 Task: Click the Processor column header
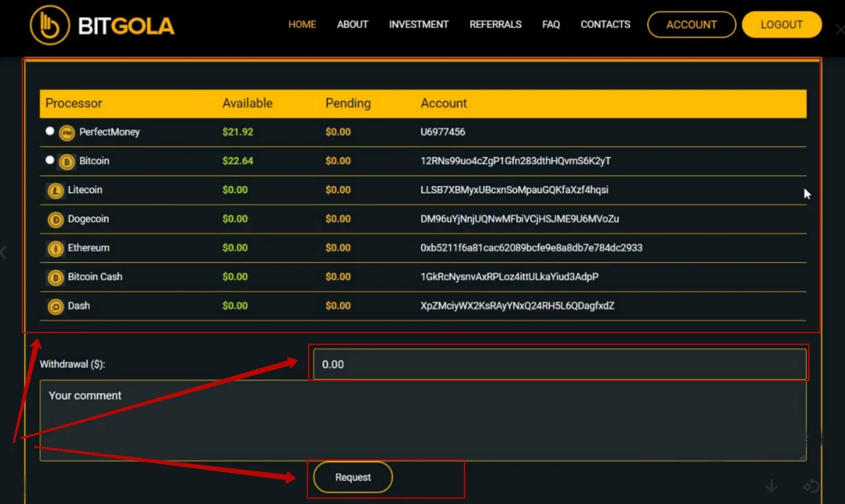[x=74, y=103]
